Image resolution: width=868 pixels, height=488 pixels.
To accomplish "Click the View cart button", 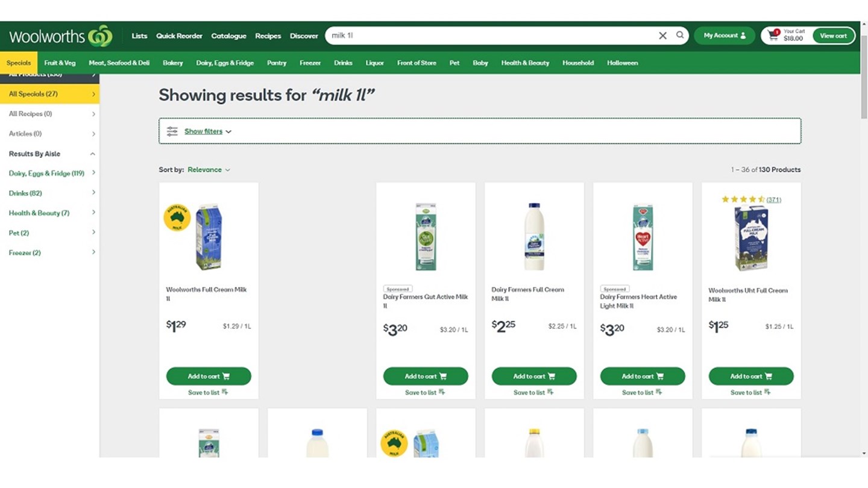I will pyautogui.click(x=834, y=35).
